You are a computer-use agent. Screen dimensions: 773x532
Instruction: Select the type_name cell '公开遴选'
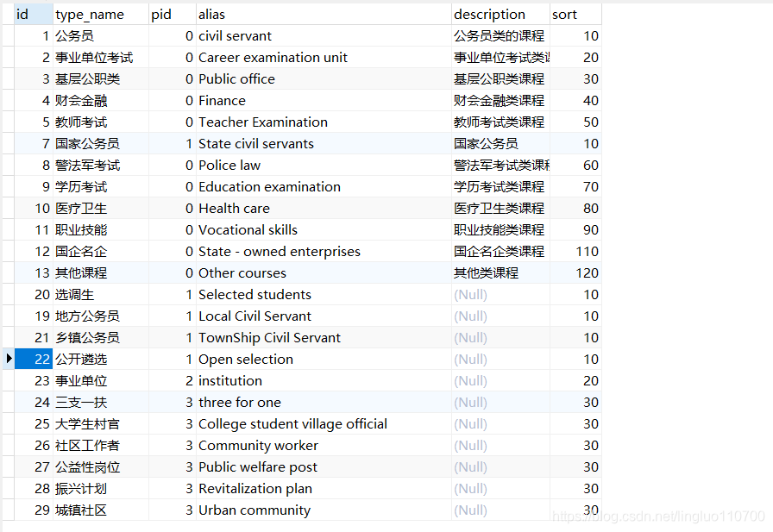[x=101, y=359]
